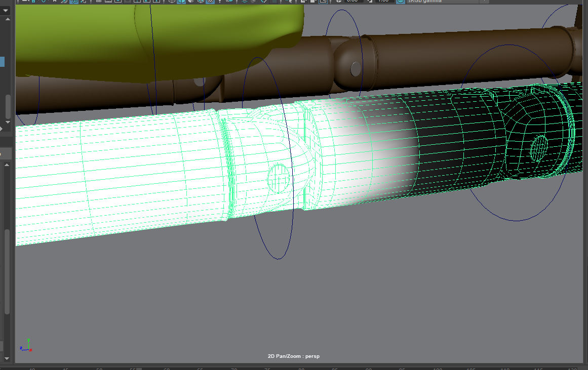Image resolution: width=588 pixels, height=370 pixels.
Task: Toggle the viewport grid icon
Action: click(x=99, y=1)
